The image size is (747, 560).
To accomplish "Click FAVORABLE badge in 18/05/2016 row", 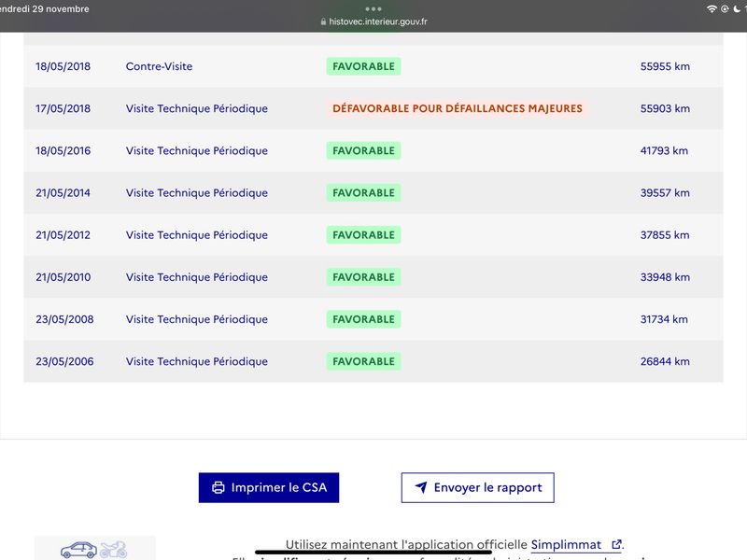I will pyautogui.click(x=363, y=150).
